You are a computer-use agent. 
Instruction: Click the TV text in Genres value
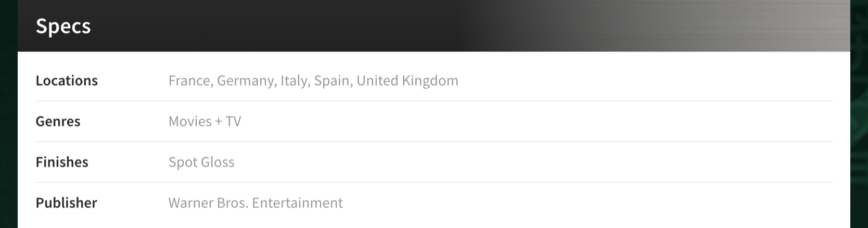(233, 121)
